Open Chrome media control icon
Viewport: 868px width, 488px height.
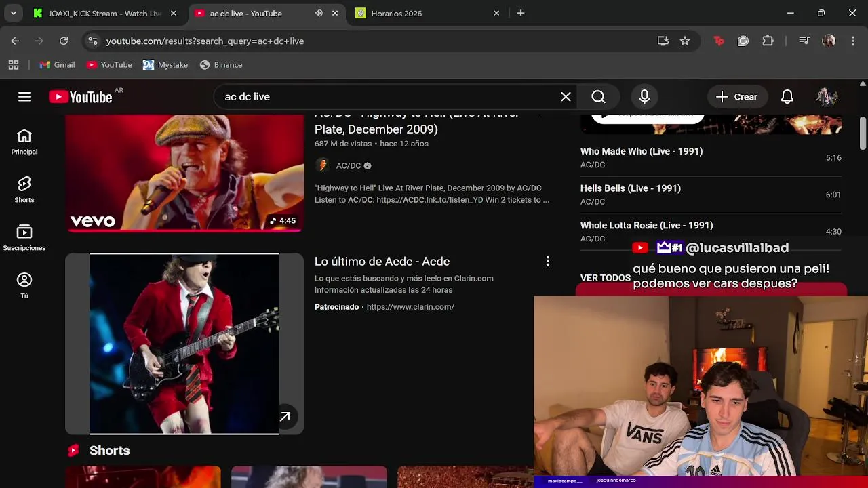coord(804,41)
